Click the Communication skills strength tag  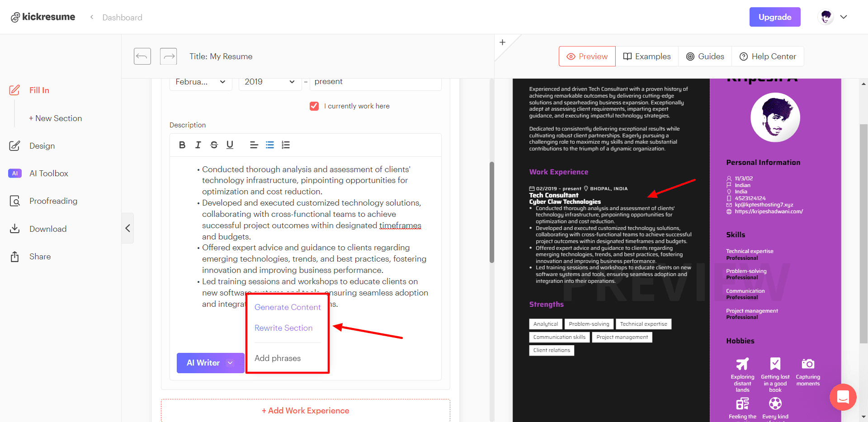pos(559,337)
